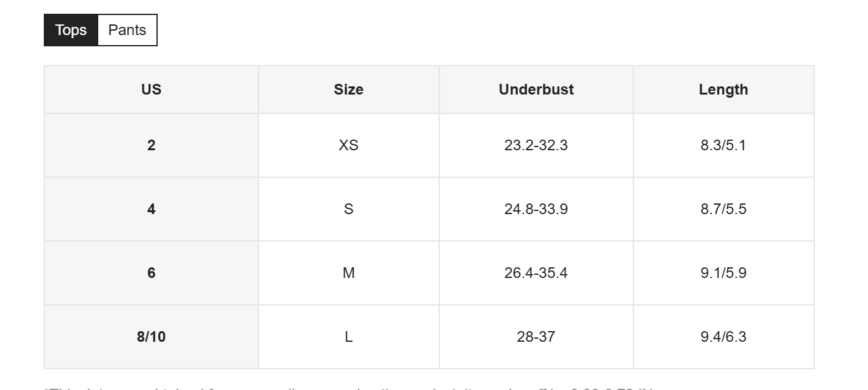Select the S size cell
This screenshot has width=868, height=390.
tap(349, 209)
